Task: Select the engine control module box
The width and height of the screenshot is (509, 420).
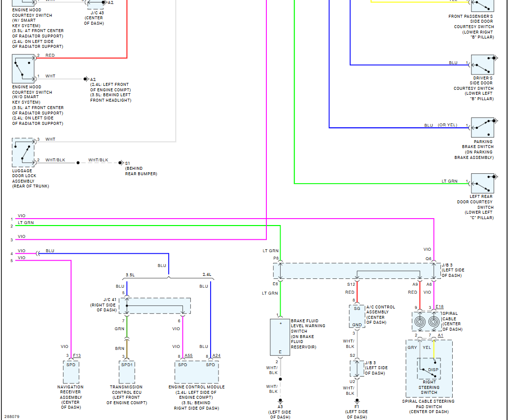Action: coord(197,372)
